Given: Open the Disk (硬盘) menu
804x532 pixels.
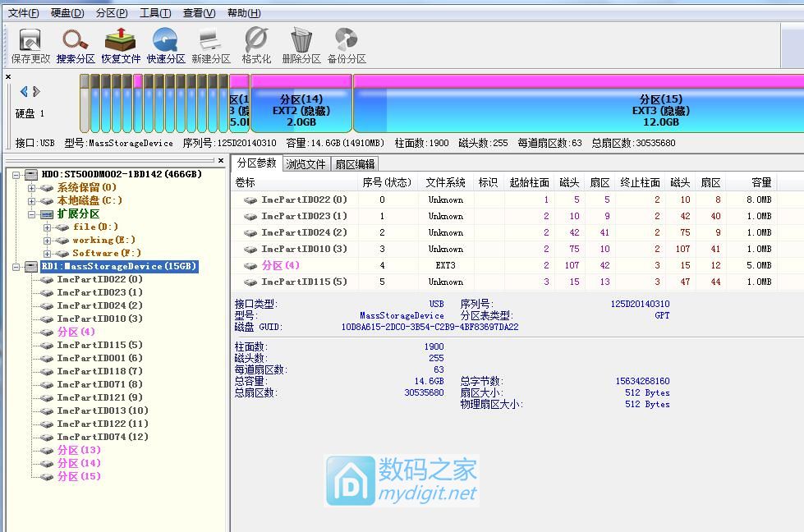Looking at the screenshot, I should pyautogui.click(x=67, y=13).
